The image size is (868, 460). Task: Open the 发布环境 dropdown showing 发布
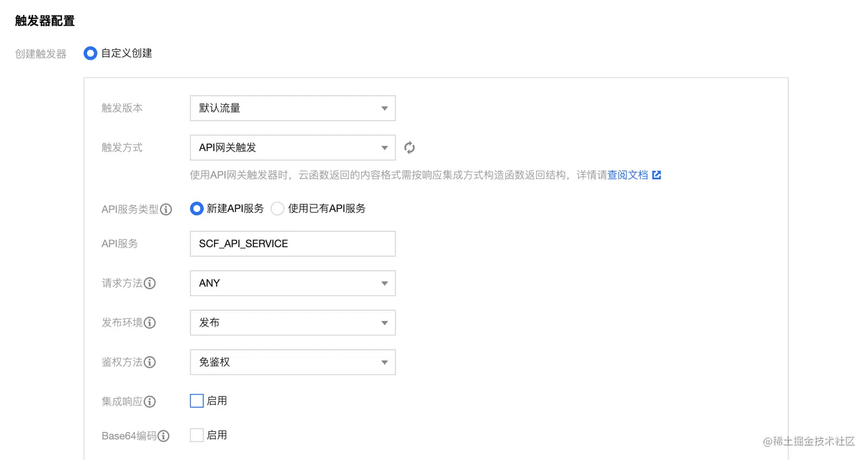(x=293, y=323)
